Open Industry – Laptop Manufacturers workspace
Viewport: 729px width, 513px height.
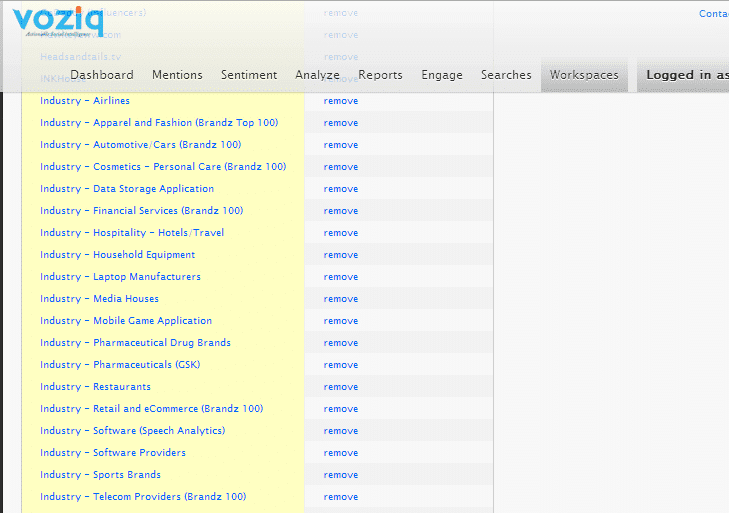tap(120, 277)
